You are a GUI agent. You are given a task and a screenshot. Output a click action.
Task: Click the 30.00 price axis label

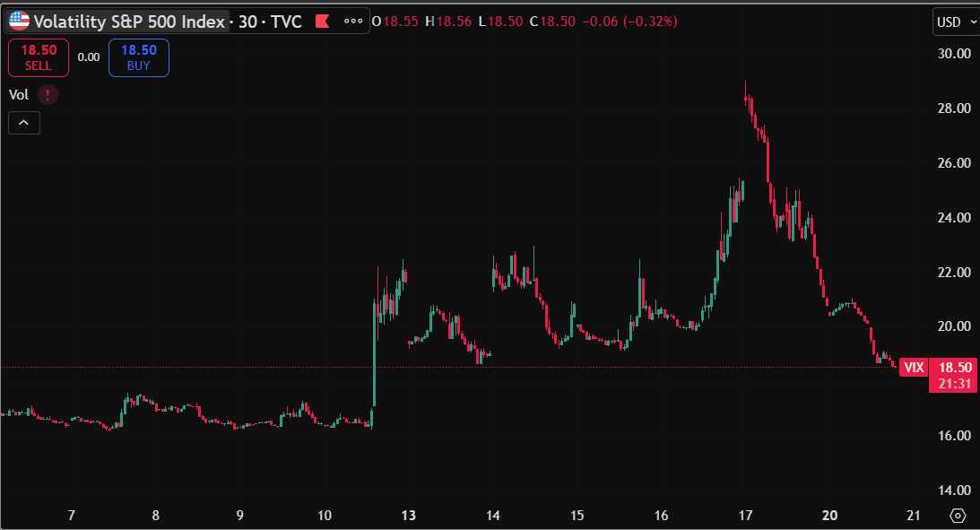click(x=954, y=54)
